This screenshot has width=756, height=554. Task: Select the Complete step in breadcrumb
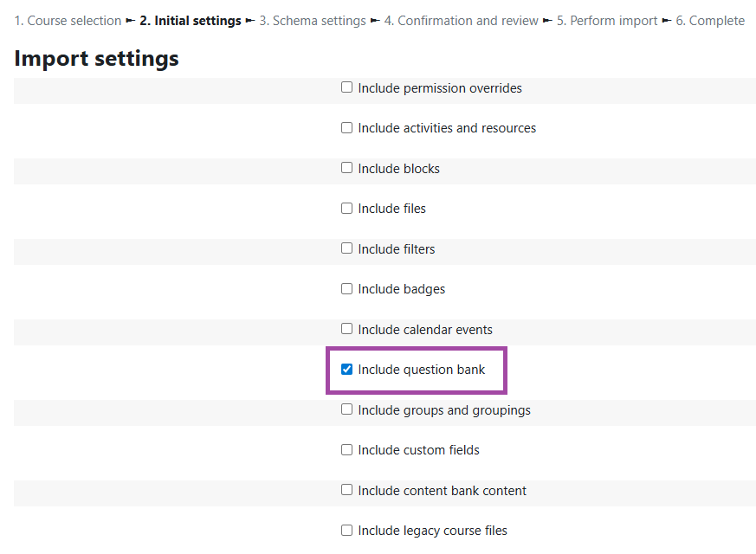710,20
